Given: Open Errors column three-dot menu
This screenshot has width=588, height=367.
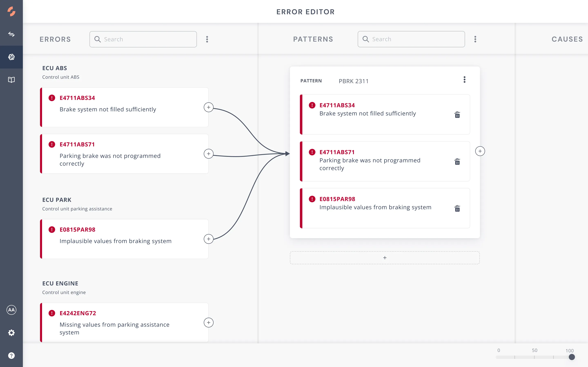Looking at the screenshot, I should click(x=207, y=39).
